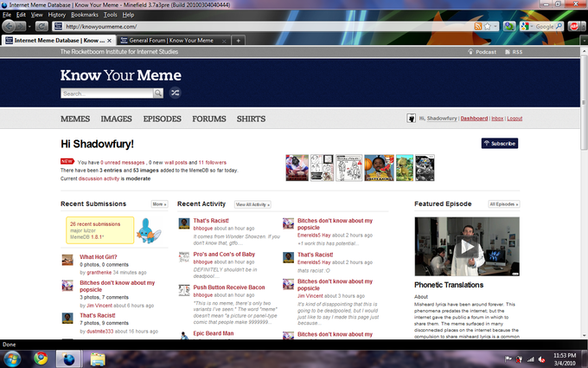
Task: Reload the page with the refresh button
Action: [42, 26]
